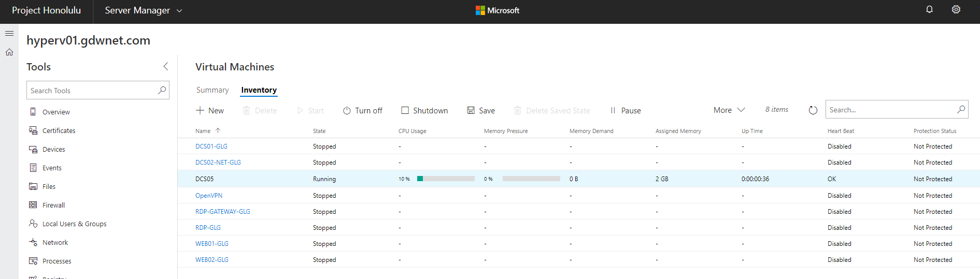Click the VM search magnifier icon

point(961,109)
